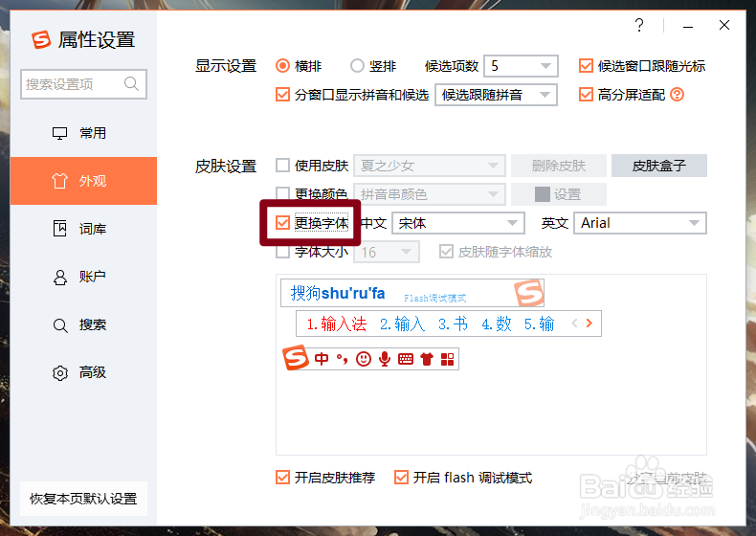The width and height of the screenshot is (756, 536).
Task: Click the orange help icon beside 高分屏适配
Action: (x=677, y=95)
